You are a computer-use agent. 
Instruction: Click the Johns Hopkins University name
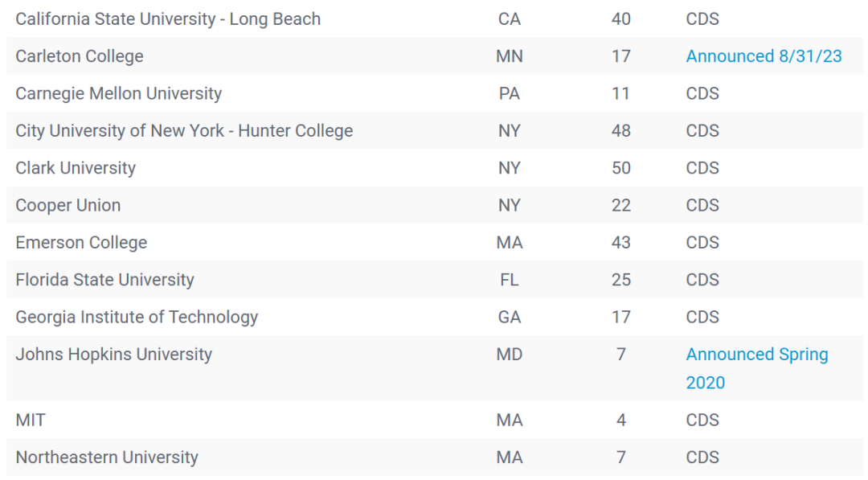113,355
